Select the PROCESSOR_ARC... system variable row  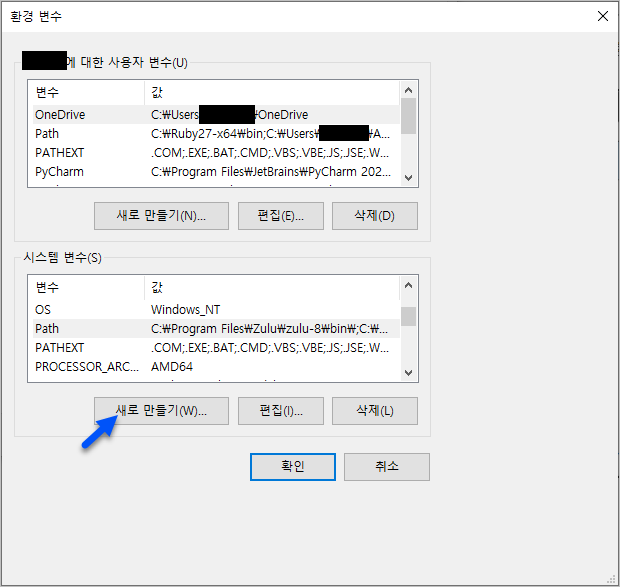216,366
